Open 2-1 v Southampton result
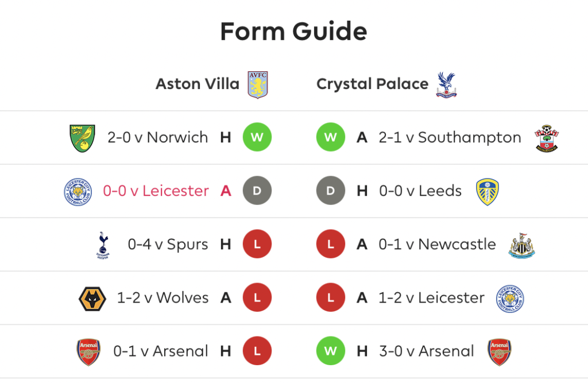This screenshot has width=588, height=383. (x=450, y=138)
